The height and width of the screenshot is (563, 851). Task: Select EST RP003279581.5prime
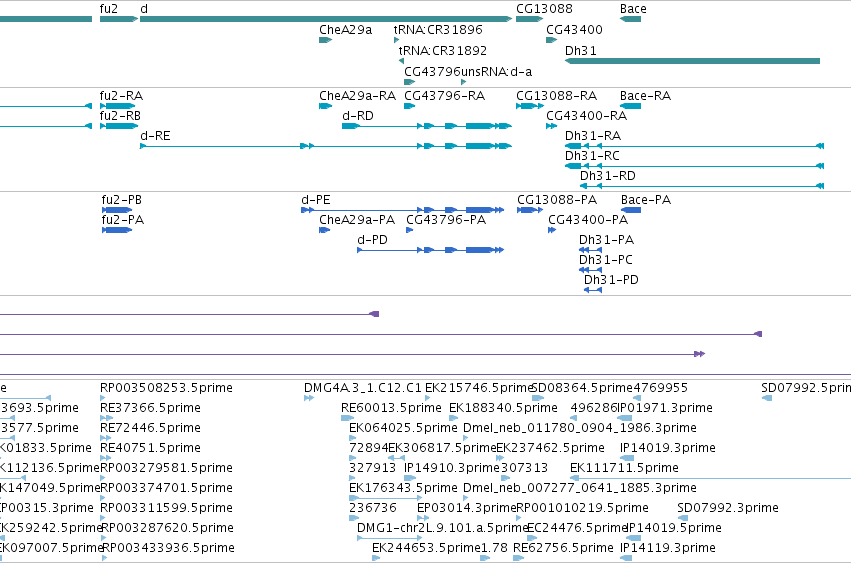166,468
